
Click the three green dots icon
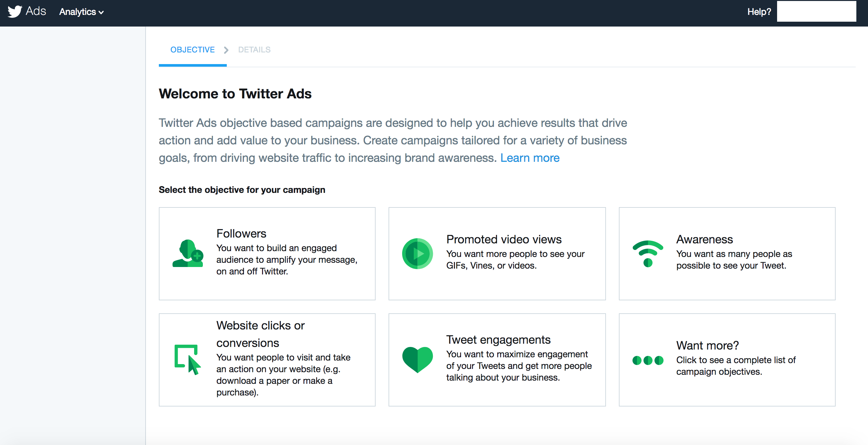point(648,361)
